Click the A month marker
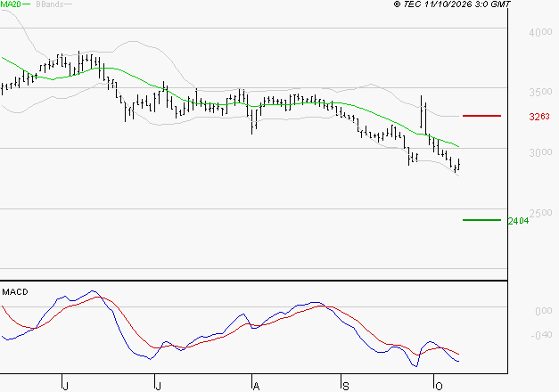Image resolution: width=559 pixels, height=392 pixels. click(256, 386)
